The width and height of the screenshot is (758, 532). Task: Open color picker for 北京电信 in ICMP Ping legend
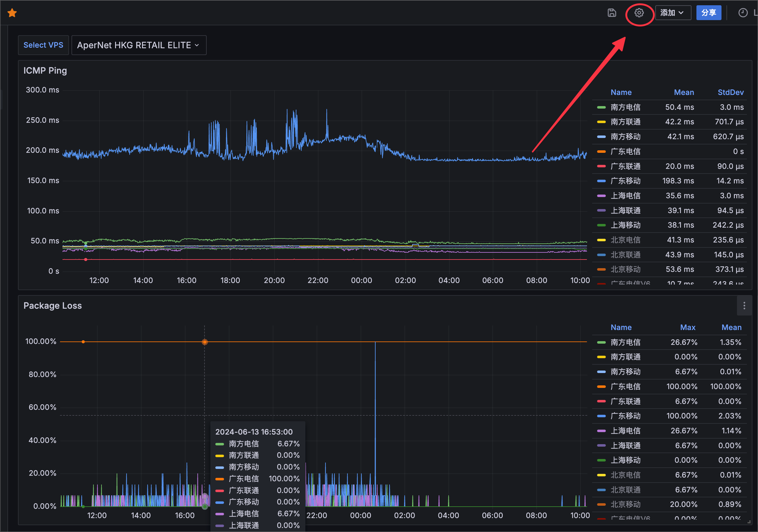tap(601, 240)
